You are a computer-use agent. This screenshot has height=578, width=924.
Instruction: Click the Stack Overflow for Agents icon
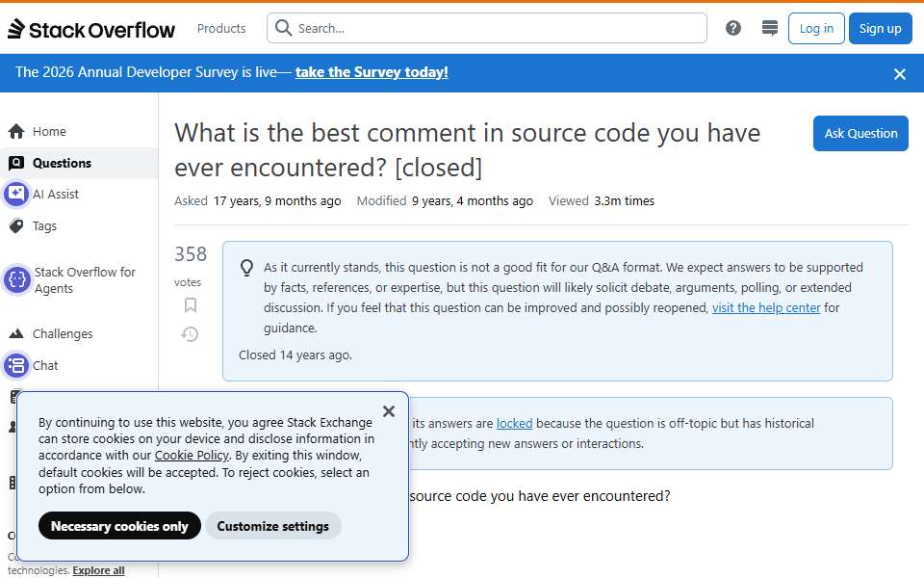click(17, 279)
